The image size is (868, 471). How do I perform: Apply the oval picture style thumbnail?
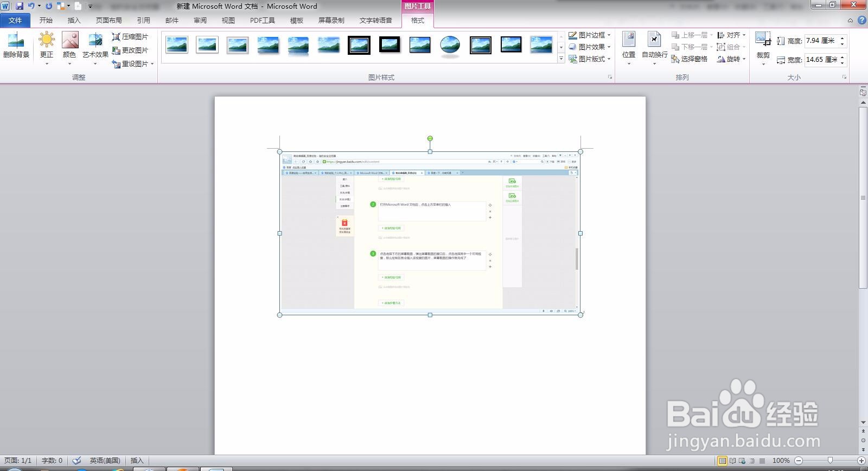click(450, 45)
